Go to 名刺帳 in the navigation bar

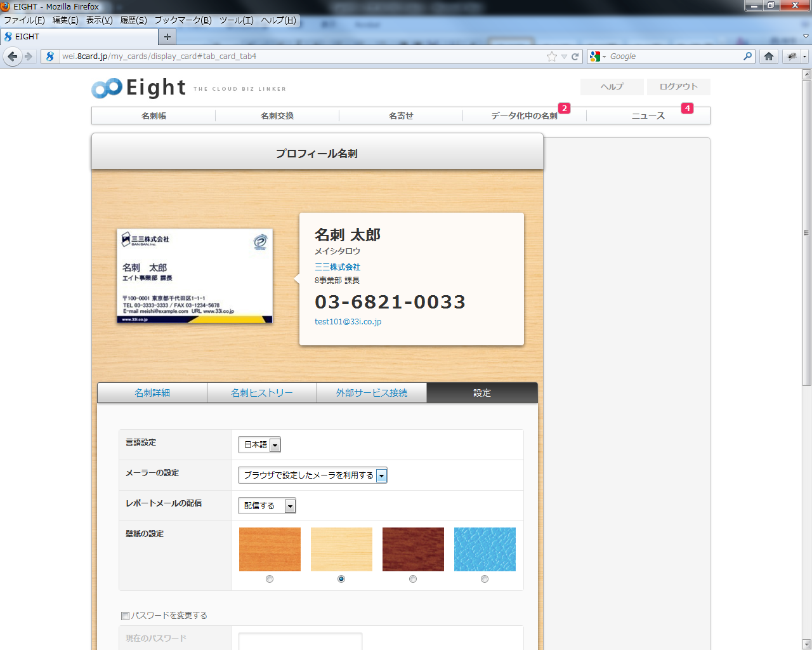pyautogui.click(x=154, y=116)
